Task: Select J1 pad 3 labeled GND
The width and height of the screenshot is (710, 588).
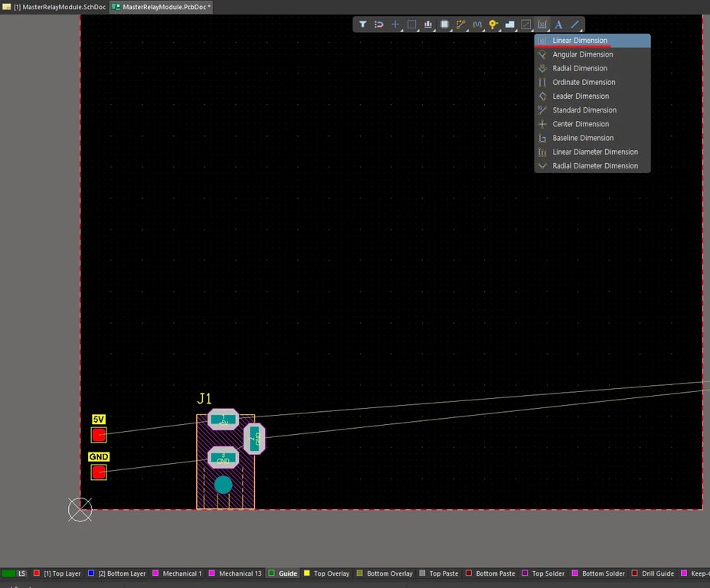Action: click(x=223, y=458)
